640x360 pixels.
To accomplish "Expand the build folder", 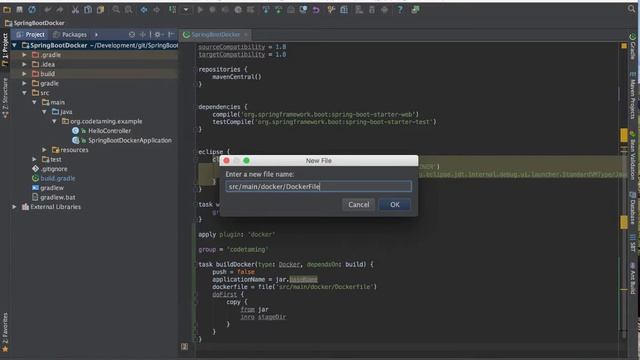I will click(24, 74).
